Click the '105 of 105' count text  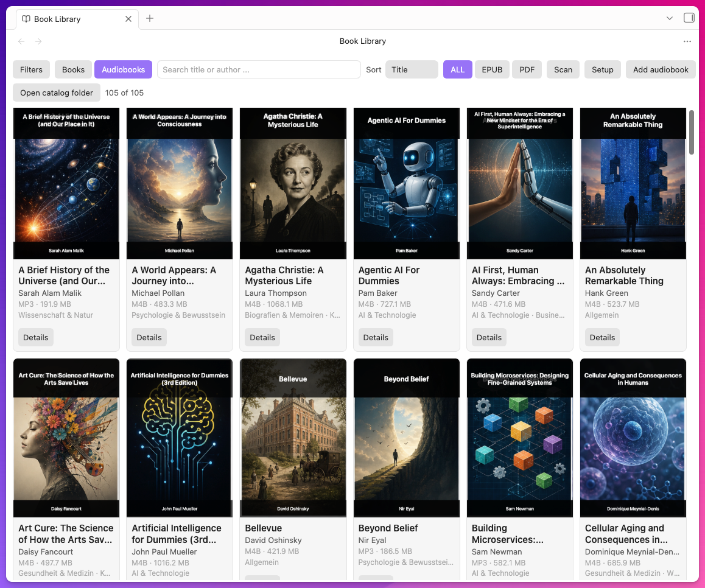coord(125,93)
